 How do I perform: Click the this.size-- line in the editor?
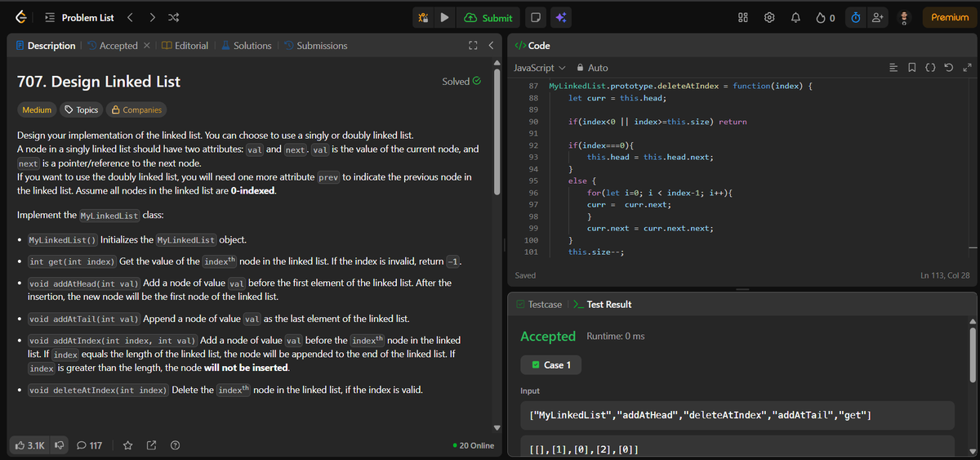tap(596, 252)
